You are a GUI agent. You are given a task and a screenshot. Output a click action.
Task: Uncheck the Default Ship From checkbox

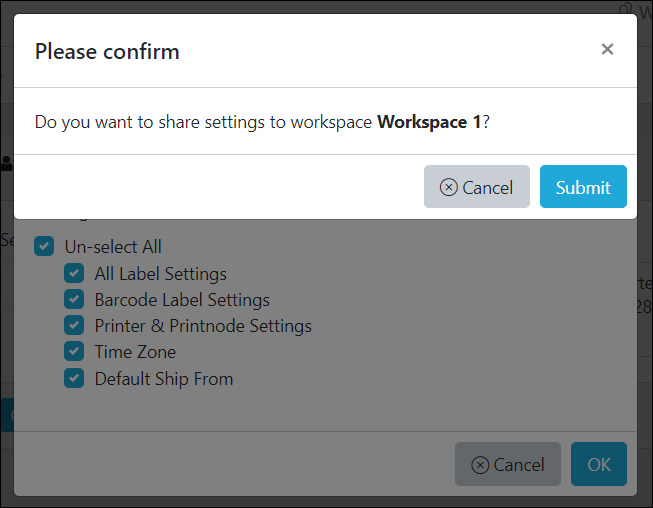tap(74, 378)
